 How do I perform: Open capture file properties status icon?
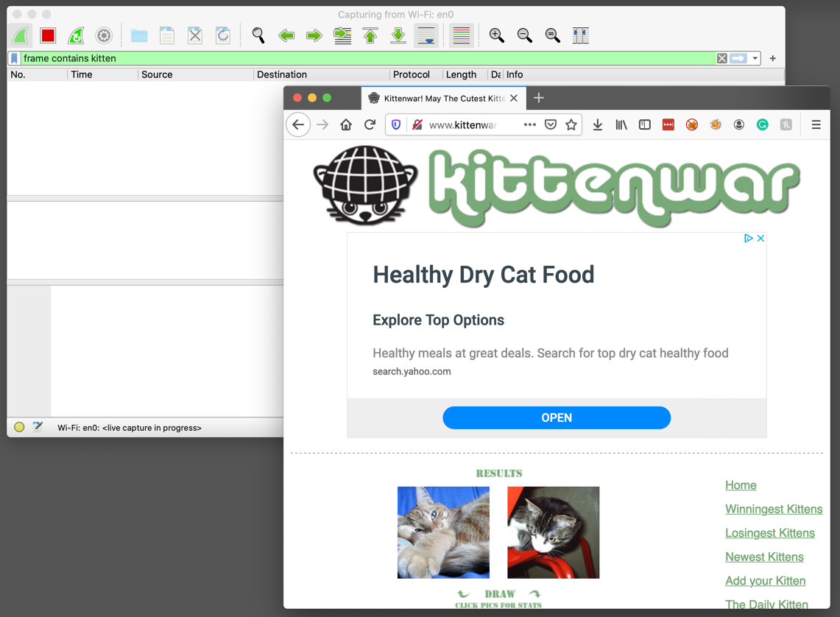(x=38, y=427)
